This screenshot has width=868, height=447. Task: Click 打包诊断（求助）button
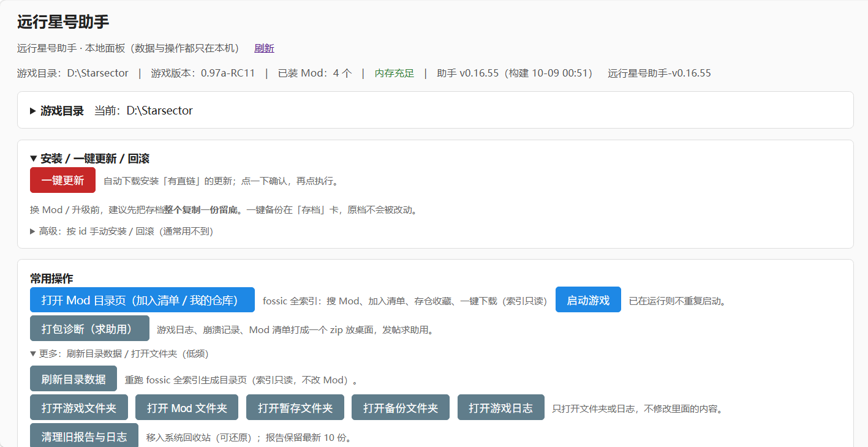(89, 329)
